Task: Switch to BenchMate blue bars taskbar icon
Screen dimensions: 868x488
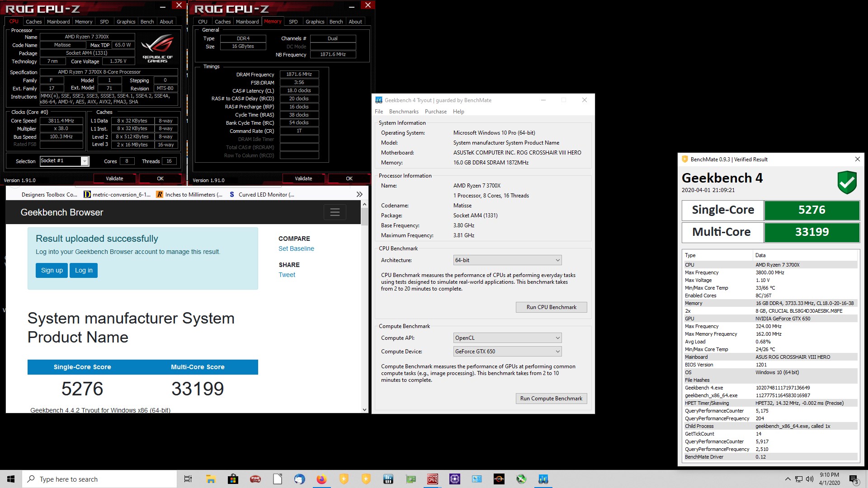Action: pyautogui.click(x=543, y=479)
